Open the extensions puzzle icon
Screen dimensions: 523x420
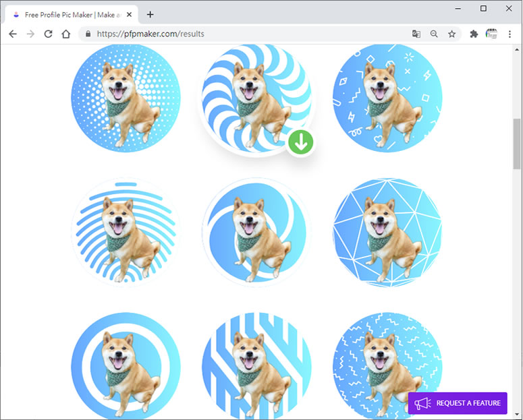point(474,34)
